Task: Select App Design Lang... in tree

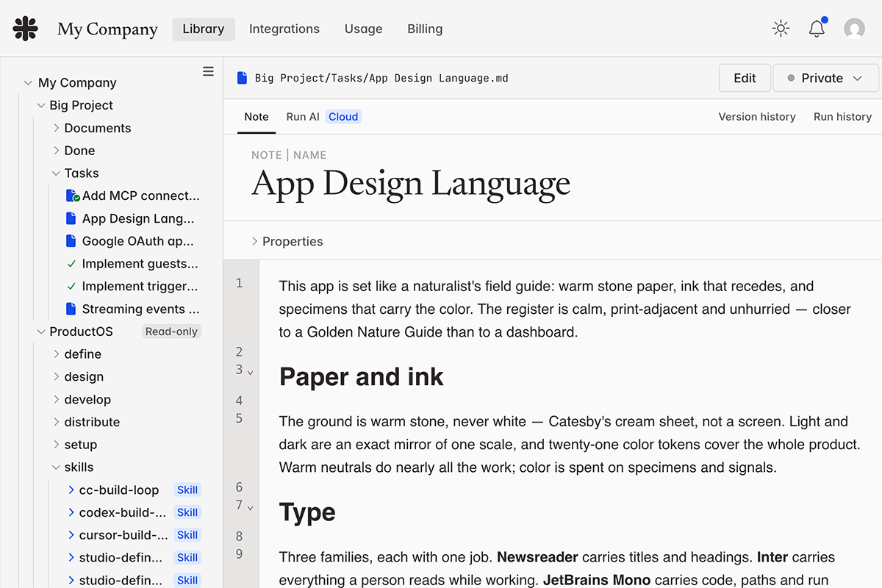Action: point(138,218)
